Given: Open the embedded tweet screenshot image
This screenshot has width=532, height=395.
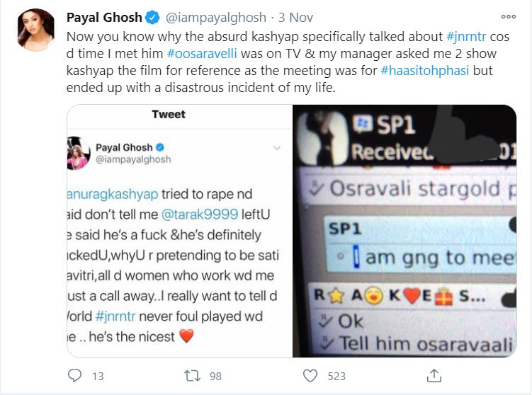Looking at the screenshot, I should point(180,231).
